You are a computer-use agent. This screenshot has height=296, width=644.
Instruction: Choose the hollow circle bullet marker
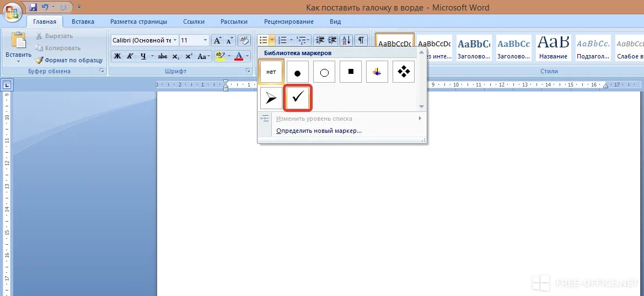tap(324, 72)
